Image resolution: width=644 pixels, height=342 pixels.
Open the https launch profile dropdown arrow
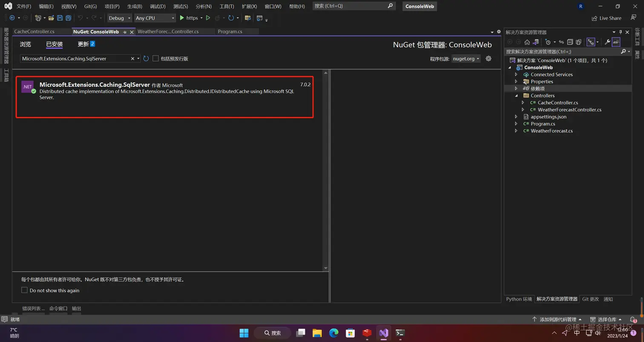click(201, 18)
